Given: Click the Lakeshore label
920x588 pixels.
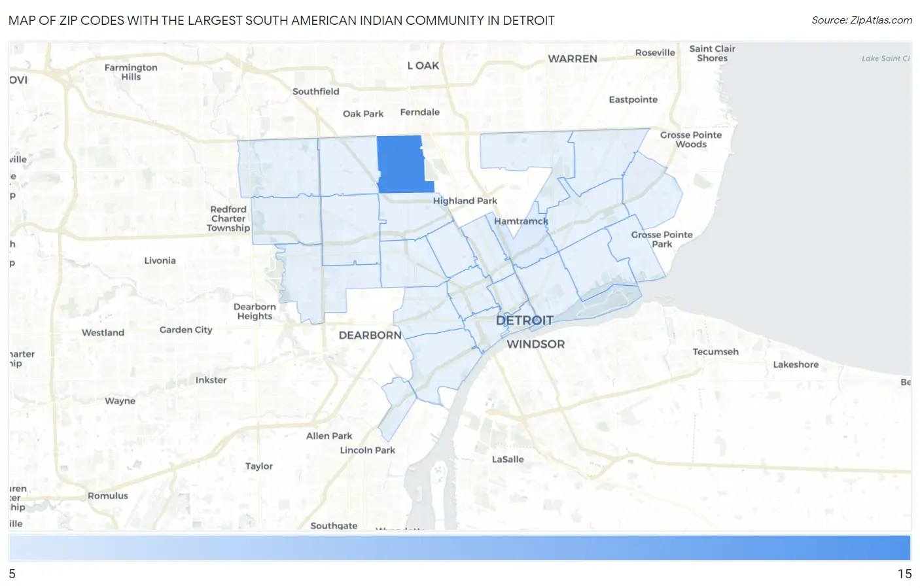Looking at the screenshot, I should pos(796,365).
